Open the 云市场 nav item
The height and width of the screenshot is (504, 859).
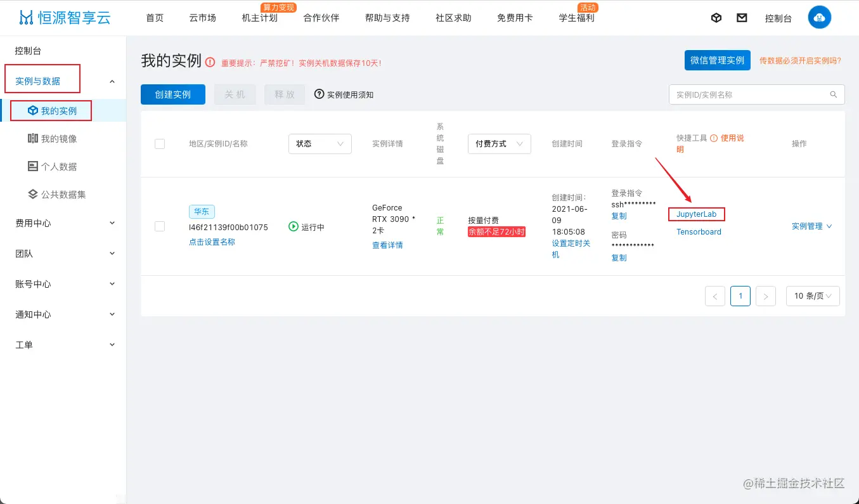[203, 18]
